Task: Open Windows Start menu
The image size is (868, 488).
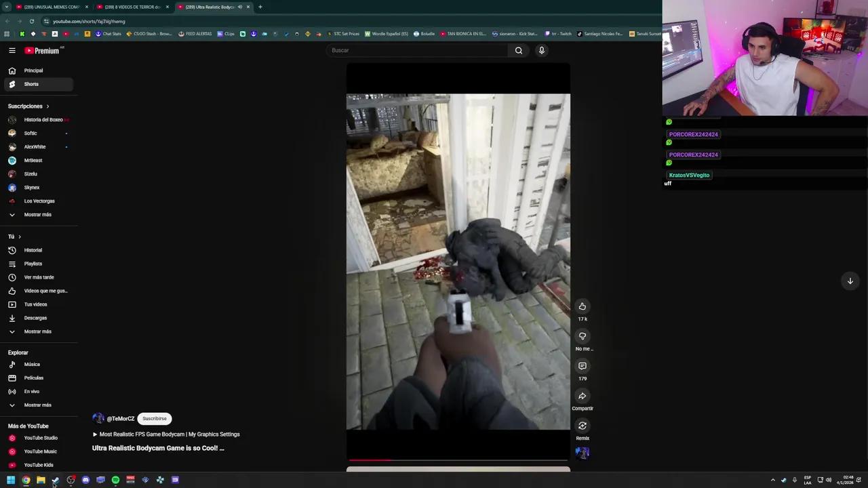Action: tap(11, 480)
